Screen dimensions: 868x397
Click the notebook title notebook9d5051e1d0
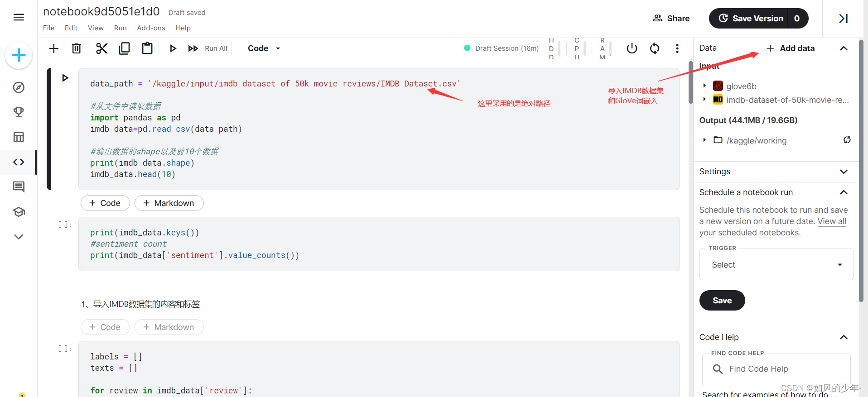[x=101, y=12]
